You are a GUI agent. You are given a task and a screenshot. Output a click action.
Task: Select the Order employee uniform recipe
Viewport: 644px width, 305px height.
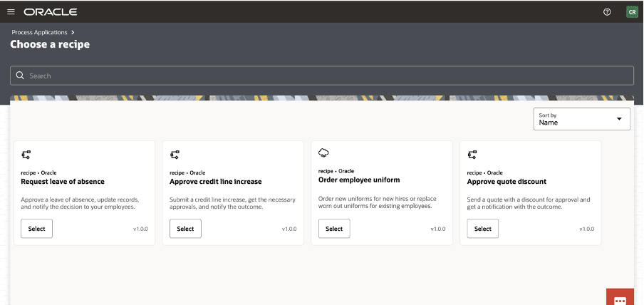tap(334, 229)
